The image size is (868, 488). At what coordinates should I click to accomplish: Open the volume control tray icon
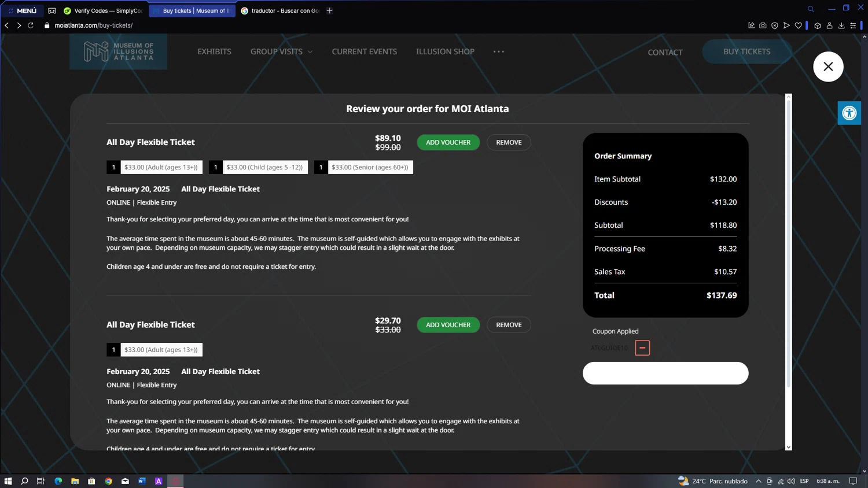point(791,481)
